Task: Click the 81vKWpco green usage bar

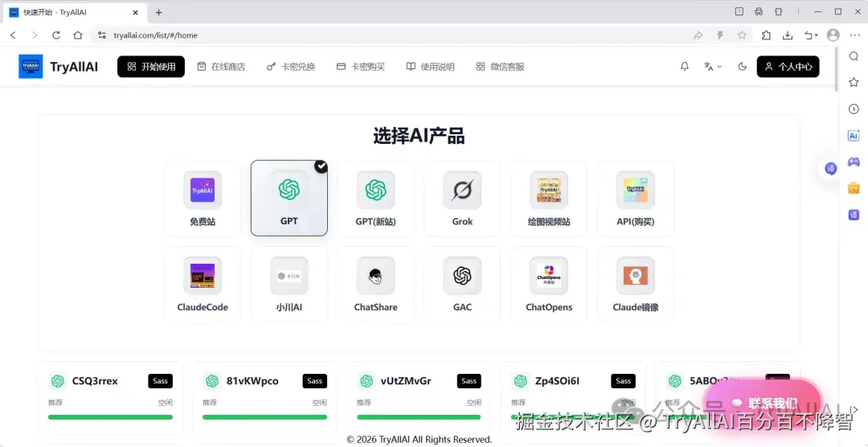Action: pyautogui.click(x=264, y=417)
